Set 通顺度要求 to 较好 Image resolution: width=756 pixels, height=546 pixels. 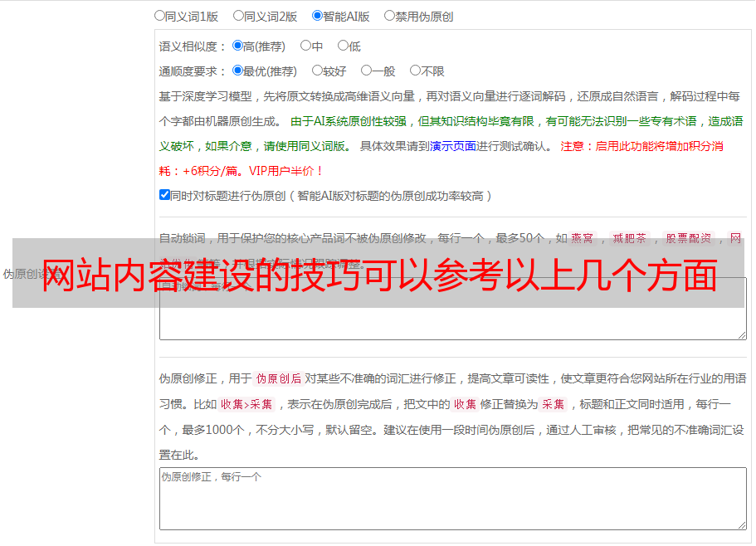(x=317, y=71)
